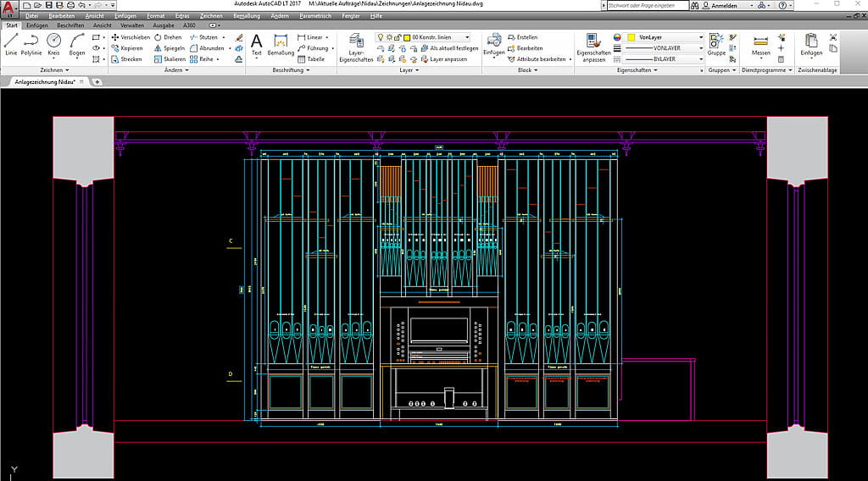Select the Linie drawing tool
Image resolution: width=868 pixels, height=481 pixels.
11,43
